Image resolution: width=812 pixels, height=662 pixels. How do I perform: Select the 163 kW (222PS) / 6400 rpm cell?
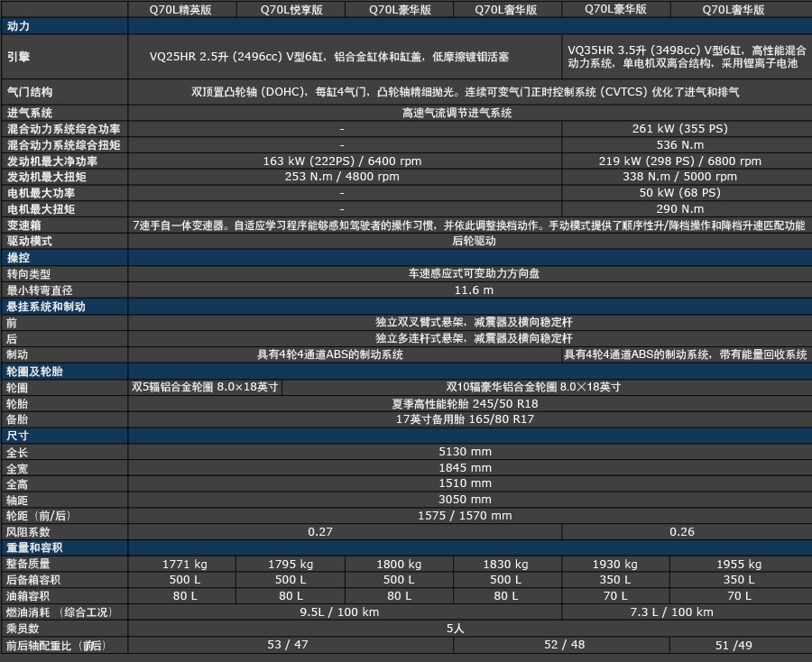(x=342, y=161)
